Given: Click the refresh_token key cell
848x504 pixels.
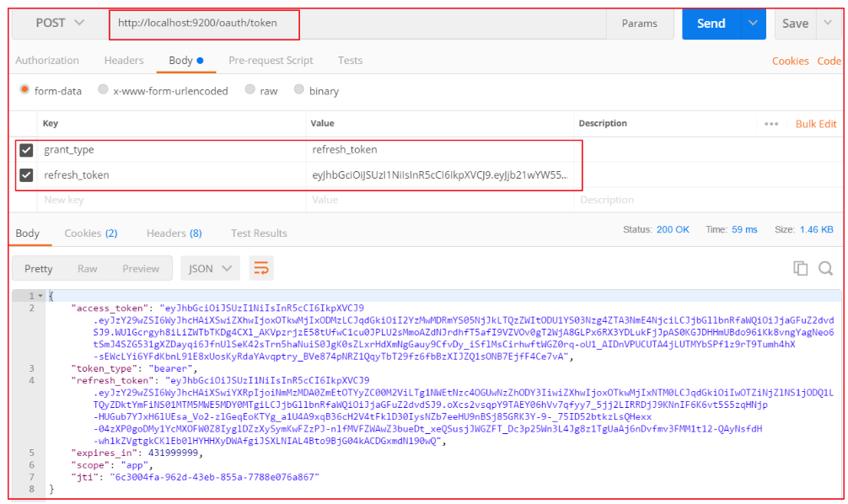Looking at the screenshot, I should (171, 175).
